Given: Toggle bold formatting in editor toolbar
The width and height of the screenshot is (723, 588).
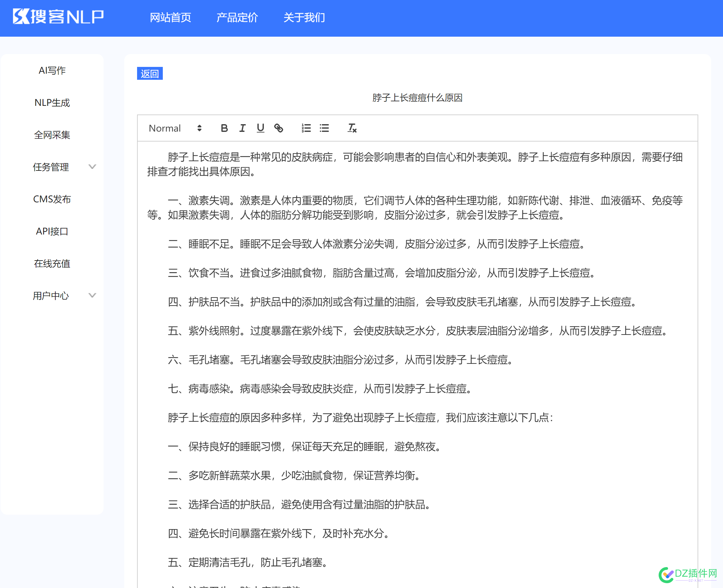Looking at the screenshot, I should click(224, 128).
